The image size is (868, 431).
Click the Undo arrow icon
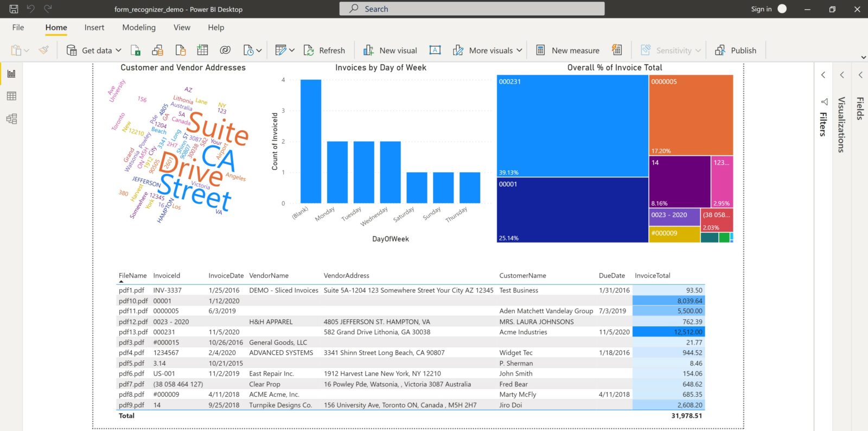[x=30, y=9]
